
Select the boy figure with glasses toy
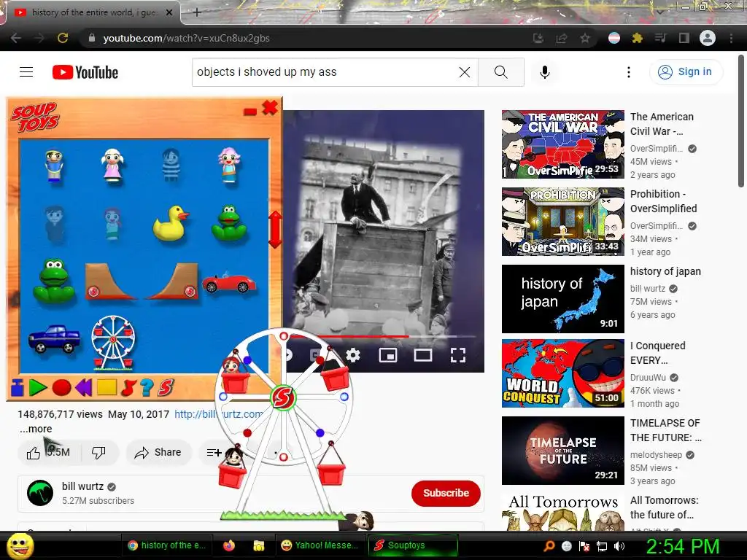pyautogui.click(x=54, y=165)
